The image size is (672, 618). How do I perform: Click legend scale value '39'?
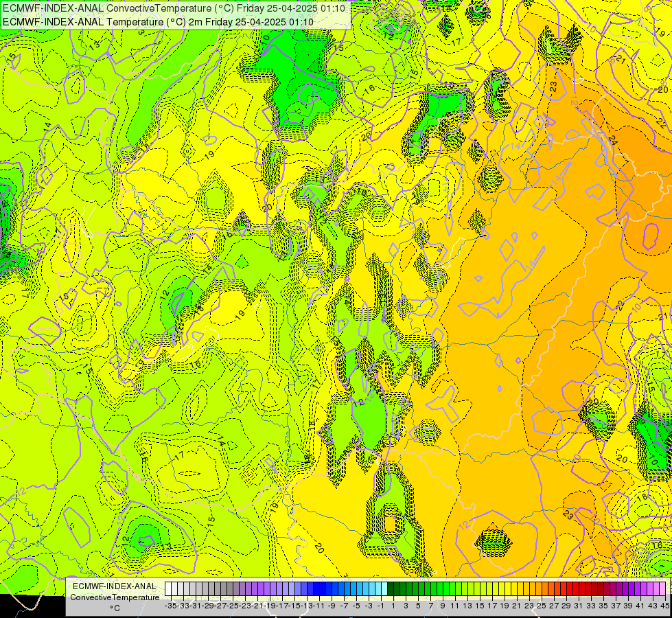coord(628,606)
